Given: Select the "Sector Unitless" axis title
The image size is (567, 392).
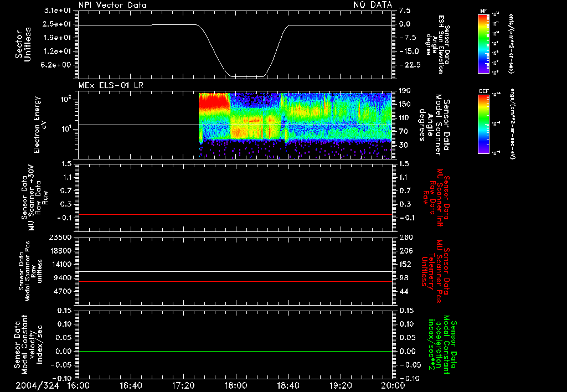Looking at the screenshot, I should [23, 44].
